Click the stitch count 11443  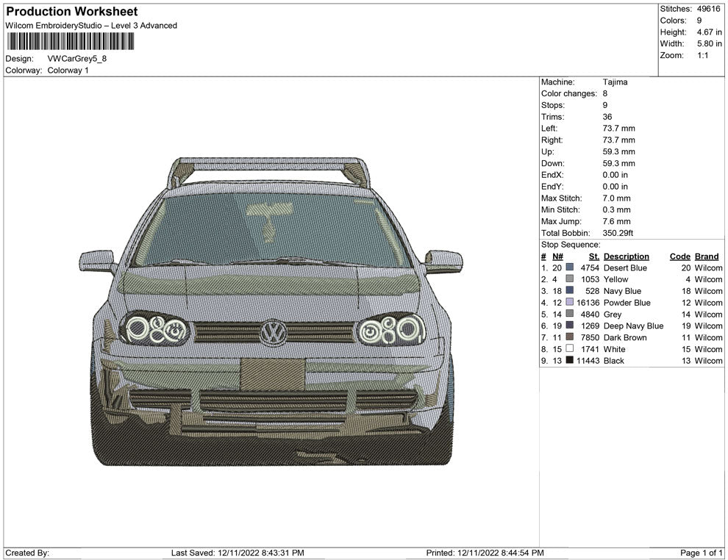[x=588, y=361]
